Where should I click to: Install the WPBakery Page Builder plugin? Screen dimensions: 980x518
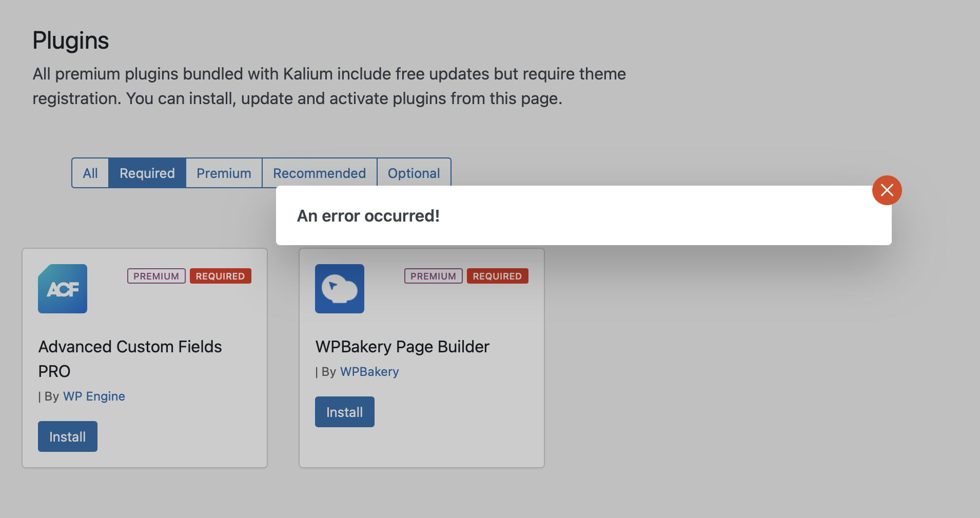click(x=345, y=412)
